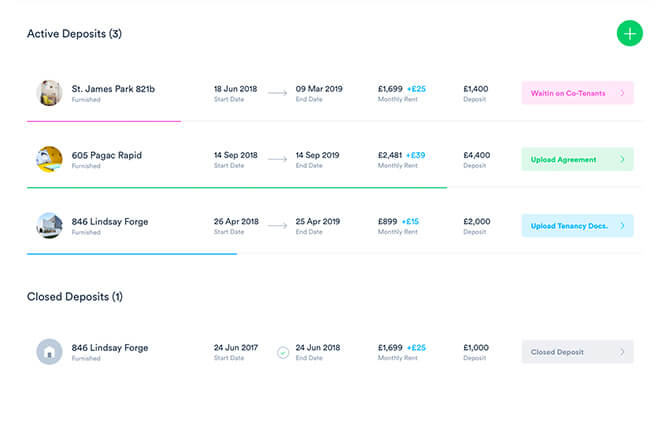Expand chevron on Upload Tenancy Docs.
The image size is (670, 430).
tap(622, 225)
